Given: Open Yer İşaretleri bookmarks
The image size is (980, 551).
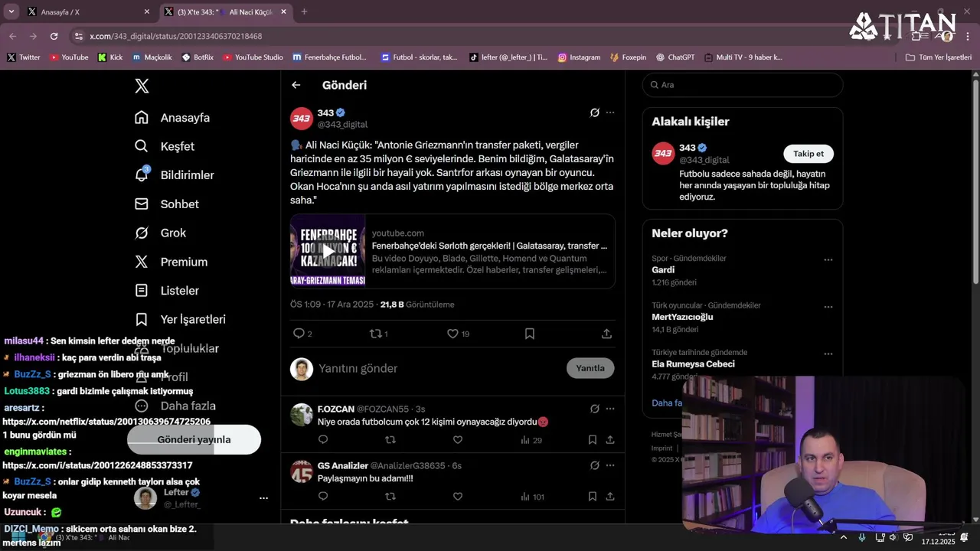Looking at the screenshot, I should [x=180, y=319].
